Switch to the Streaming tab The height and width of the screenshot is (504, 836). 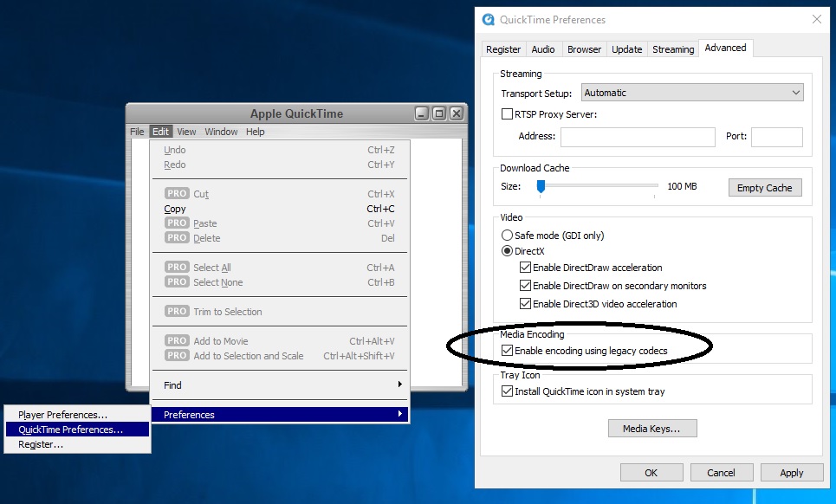[x=673, y=49]
